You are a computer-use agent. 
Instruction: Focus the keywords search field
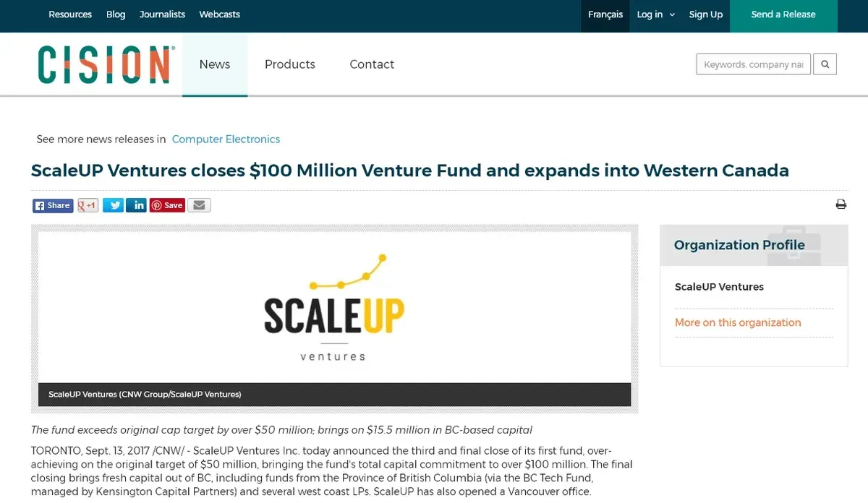click(753, 64)
